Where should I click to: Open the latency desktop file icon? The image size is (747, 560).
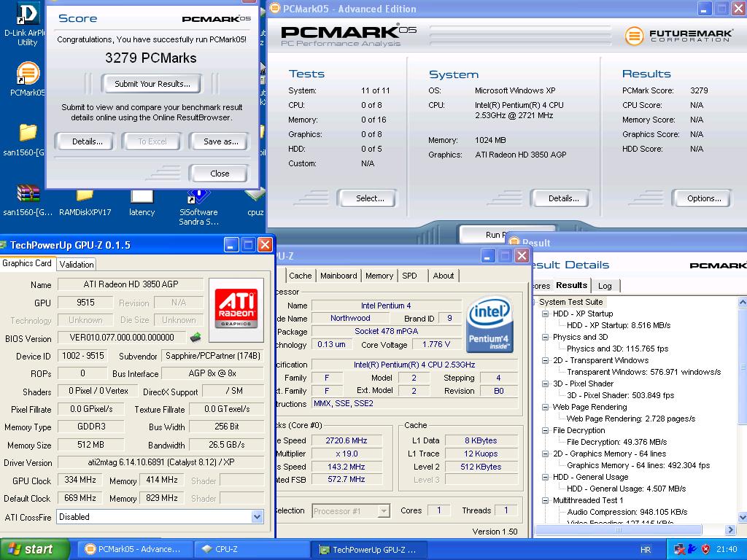[x=142, y=195]
